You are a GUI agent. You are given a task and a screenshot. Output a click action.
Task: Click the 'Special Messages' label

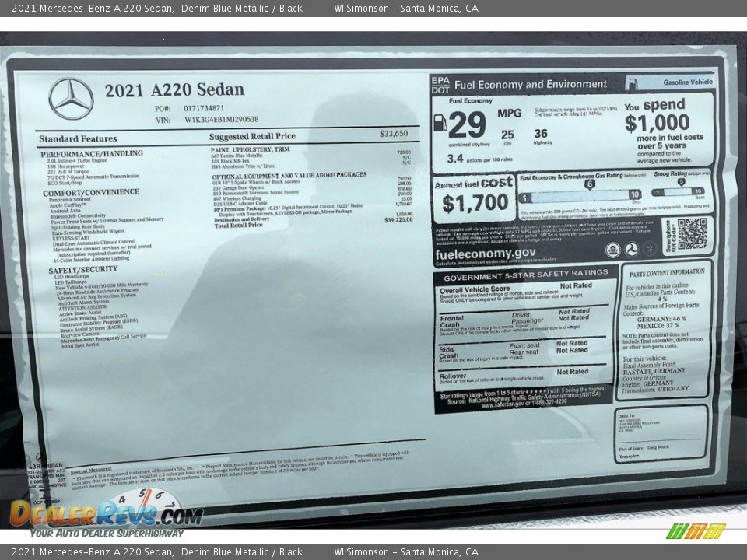pos(91,471)
